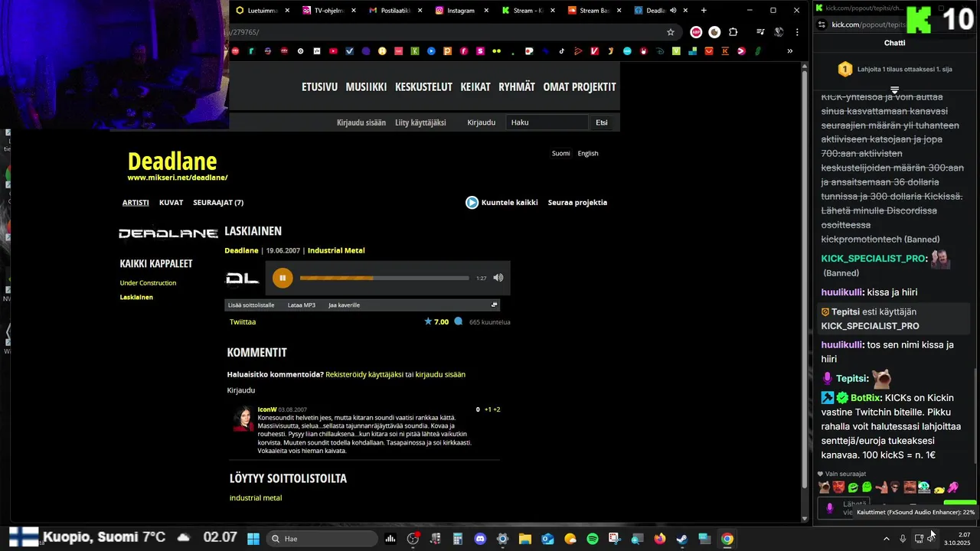Click Lataa MP3 download option
980x551 pixels.
[302, 305]
